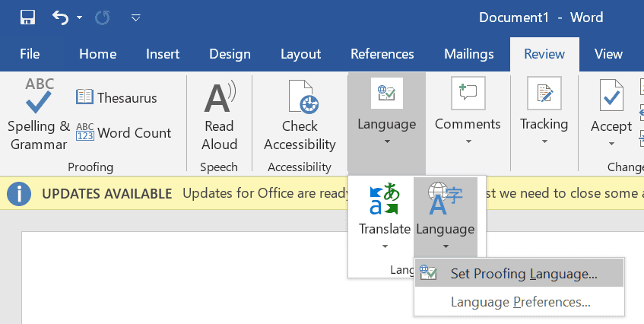The width and height of the screenshot is (644, 324).
Task: Click the Language globe icon in the ribbon
Action: [x=386, y=93]
